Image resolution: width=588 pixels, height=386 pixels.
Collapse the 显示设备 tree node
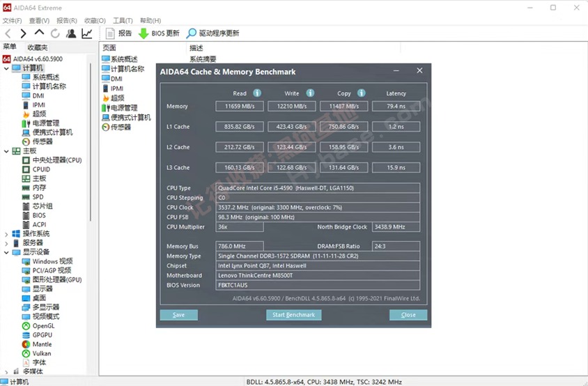[x=6, y=252]
